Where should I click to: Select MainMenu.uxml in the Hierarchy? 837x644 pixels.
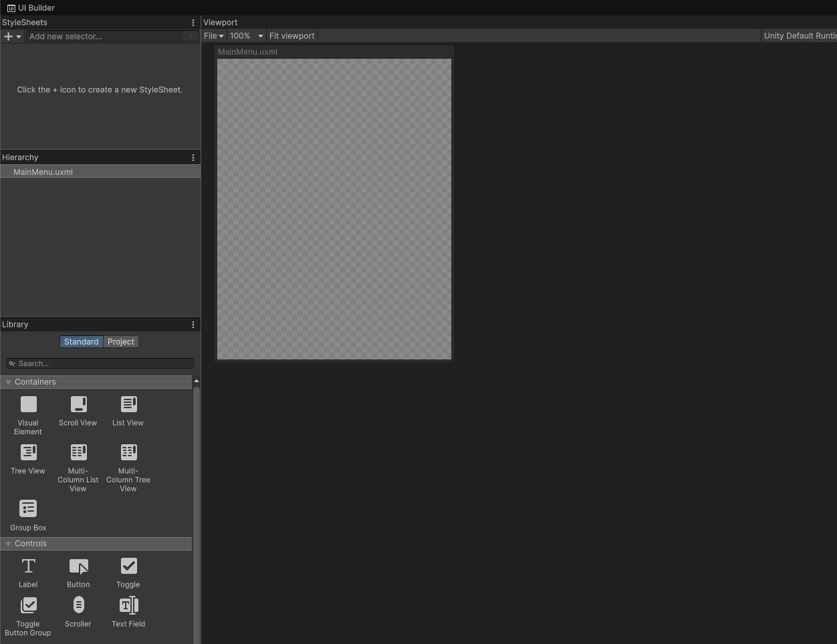coord(100,172)
